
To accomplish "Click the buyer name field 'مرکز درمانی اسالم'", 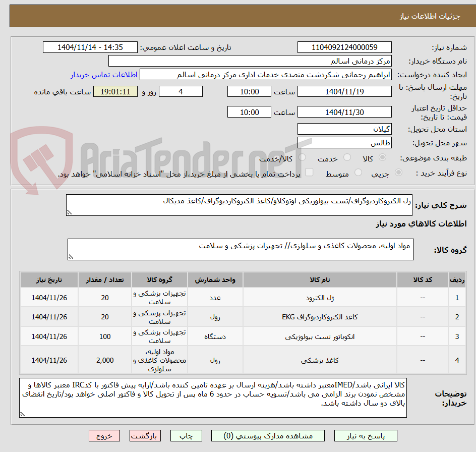I will pos(250,61).
